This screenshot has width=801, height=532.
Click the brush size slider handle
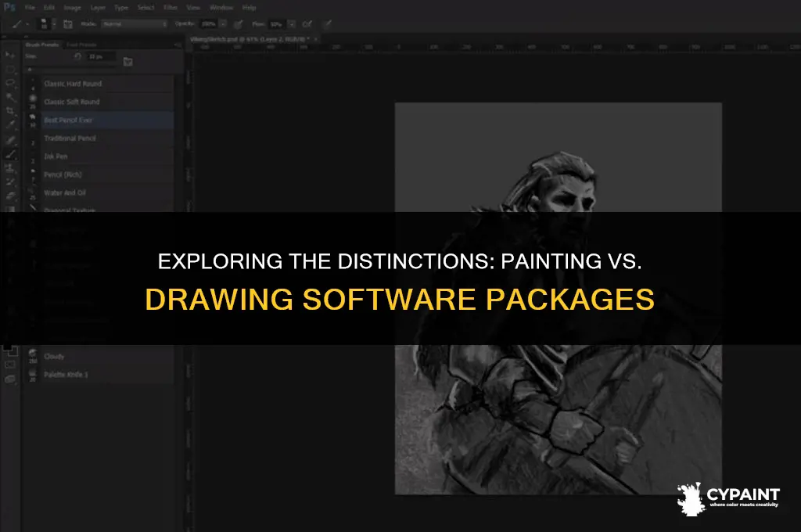click(x=30, y=69)
